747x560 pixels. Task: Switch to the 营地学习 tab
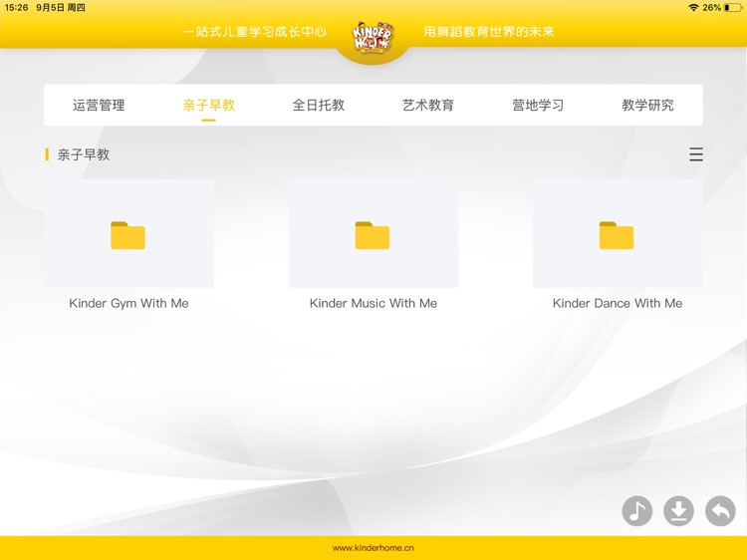(538, 105)
